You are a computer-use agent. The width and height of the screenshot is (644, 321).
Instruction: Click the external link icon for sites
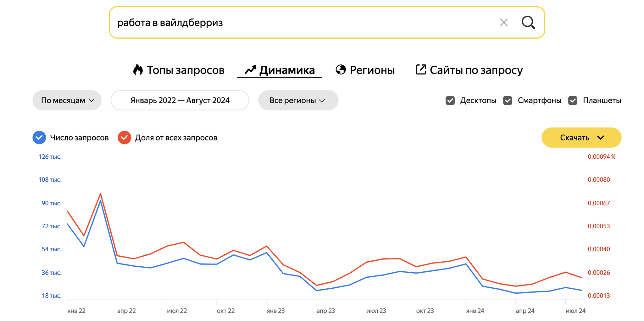coord(421,70)
